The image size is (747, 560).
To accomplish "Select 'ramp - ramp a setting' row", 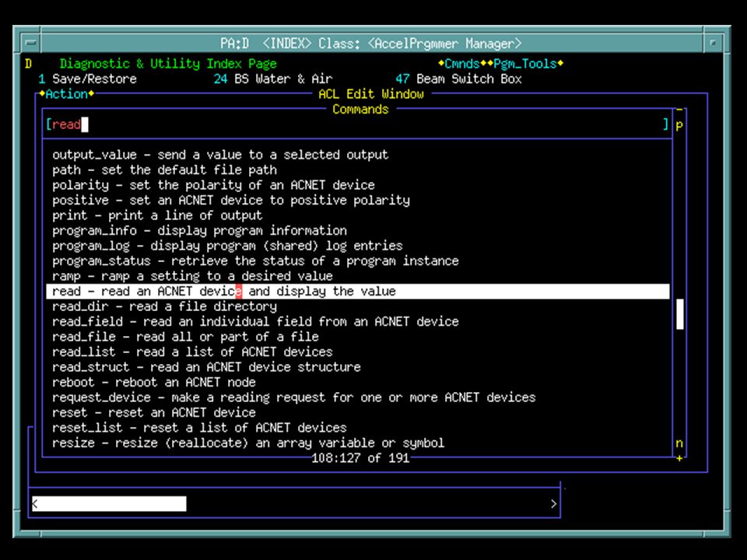I will [x=357, y=276].
